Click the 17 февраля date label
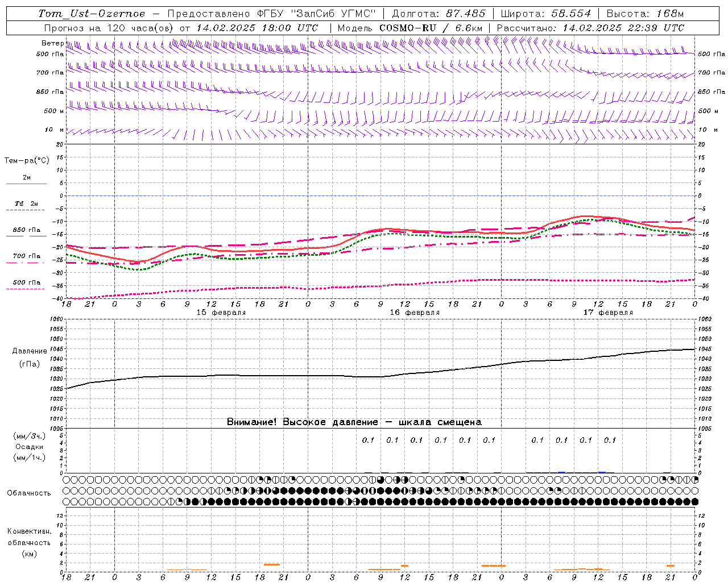This screenshot has width=728, height=582. (608, 313)
